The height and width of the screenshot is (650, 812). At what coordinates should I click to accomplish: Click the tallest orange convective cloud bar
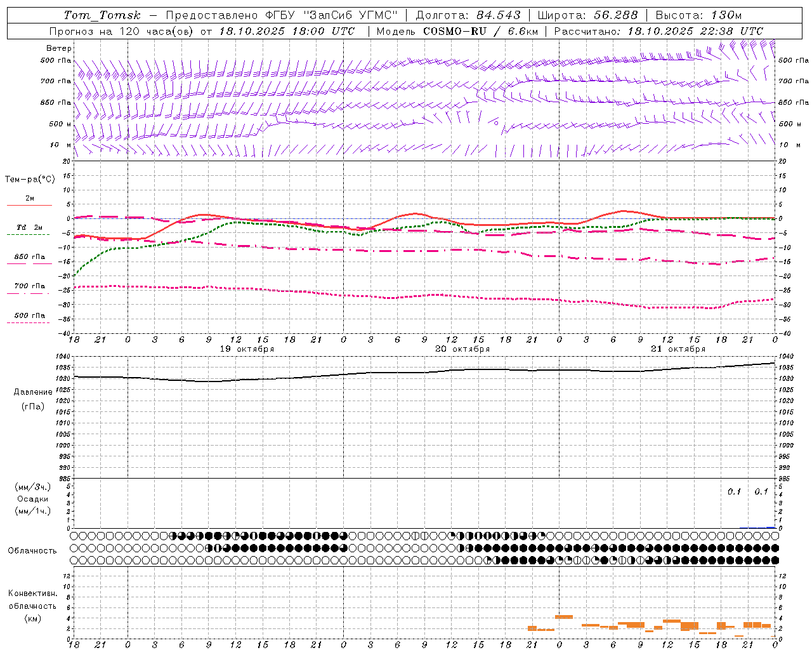coord(564,616)
